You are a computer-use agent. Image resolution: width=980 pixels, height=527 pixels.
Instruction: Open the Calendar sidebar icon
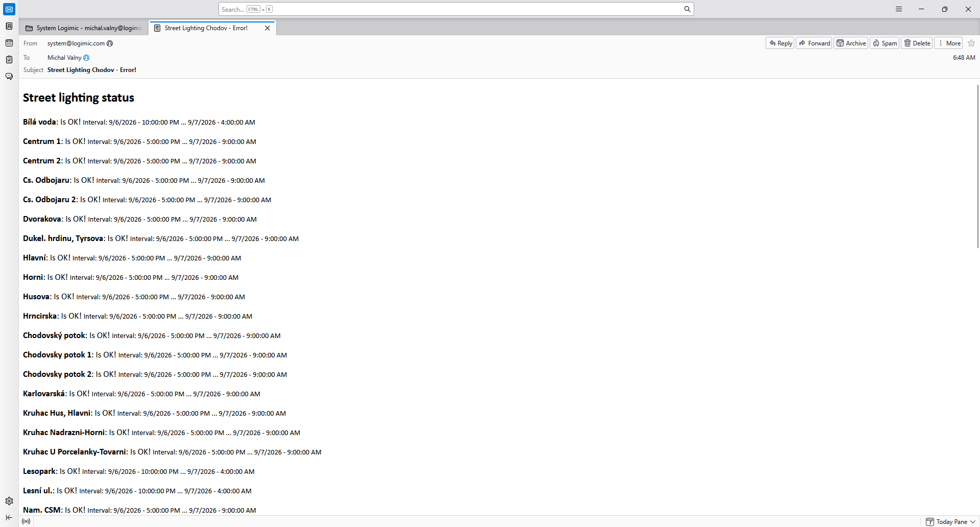[x=9, y=43]
